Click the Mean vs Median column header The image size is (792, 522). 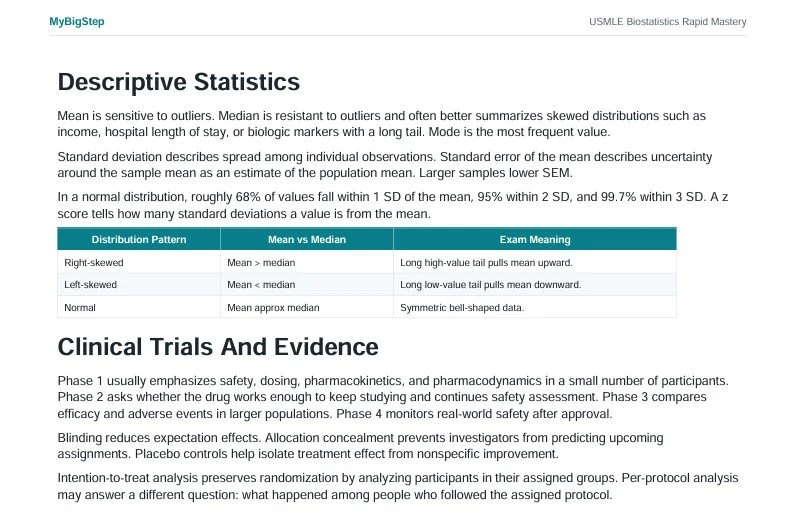(307, 240)
